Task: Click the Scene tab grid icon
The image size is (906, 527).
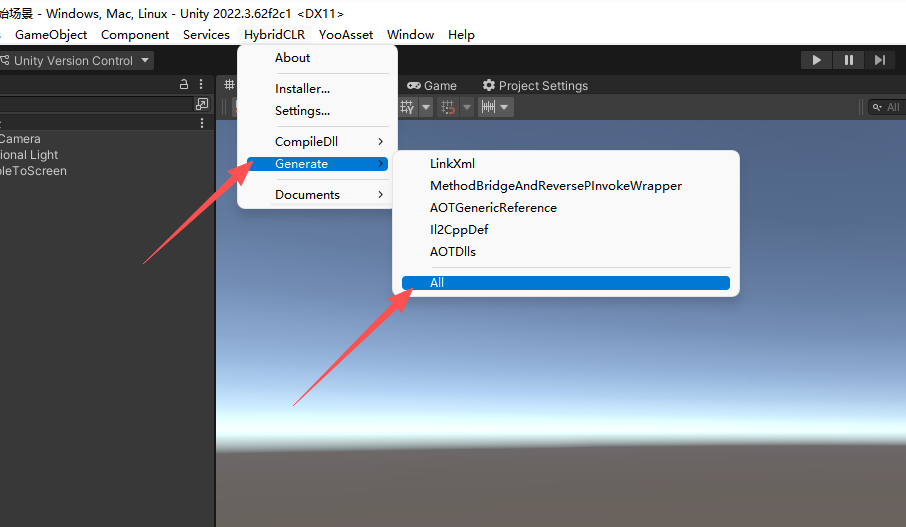Action: [229, 85]
